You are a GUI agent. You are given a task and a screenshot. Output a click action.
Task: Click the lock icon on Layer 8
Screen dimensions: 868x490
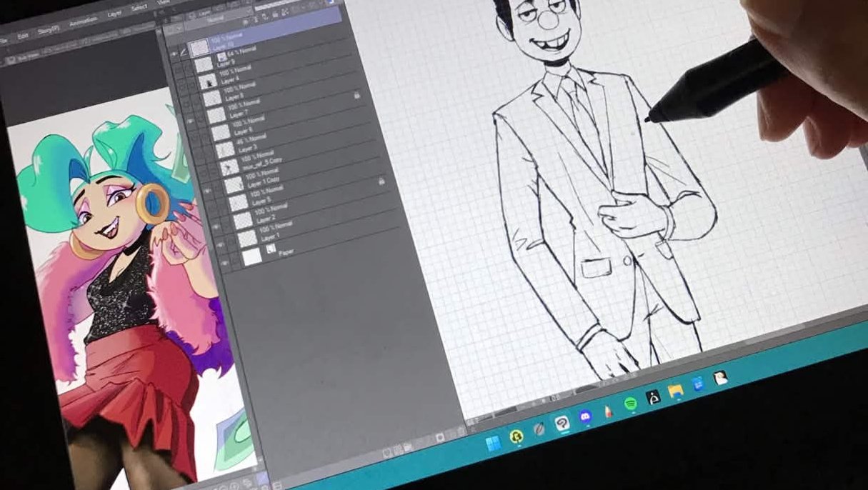pyautogui.click(x=356, y=96)
